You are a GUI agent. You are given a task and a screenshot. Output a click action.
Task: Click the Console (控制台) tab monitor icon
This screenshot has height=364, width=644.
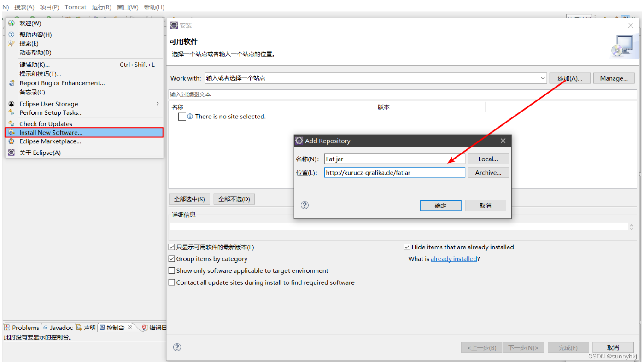pyautogui.click(x=102, y=328)
